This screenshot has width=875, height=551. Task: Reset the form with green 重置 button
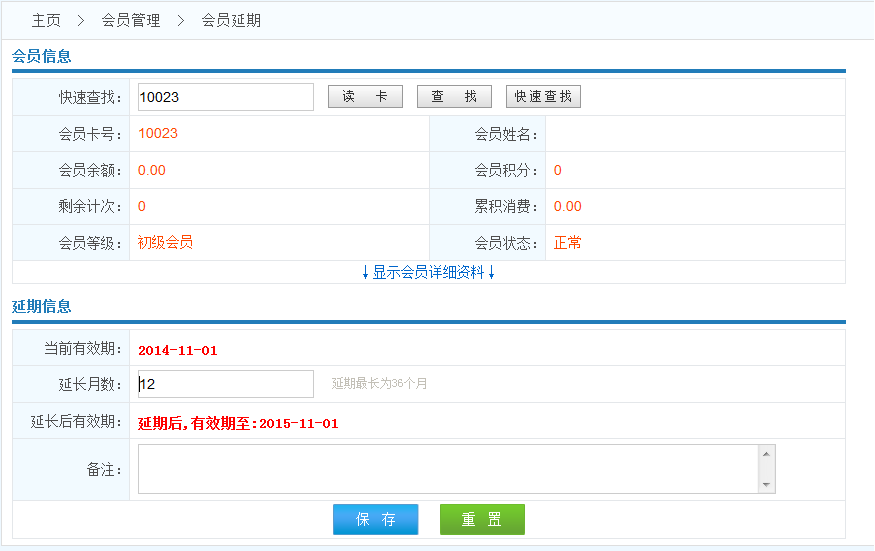482,520
